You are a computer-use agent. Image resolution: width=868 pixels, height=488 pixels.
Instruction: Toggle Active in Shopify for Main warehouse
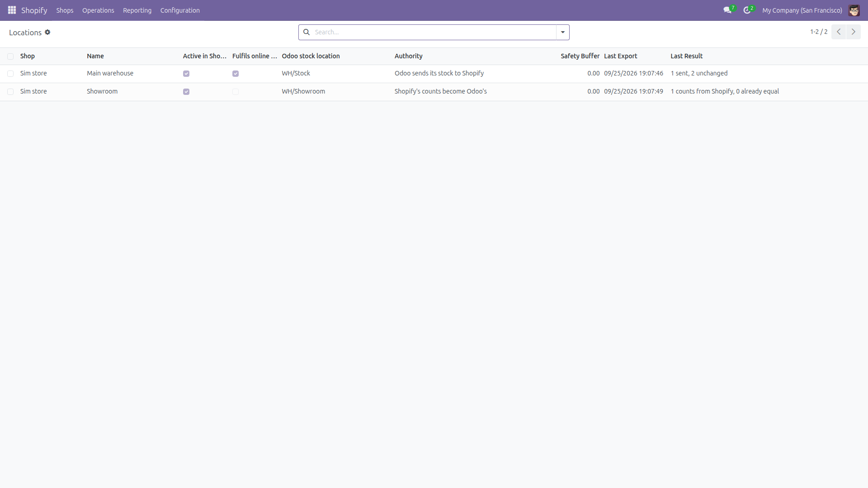[186, 74]
